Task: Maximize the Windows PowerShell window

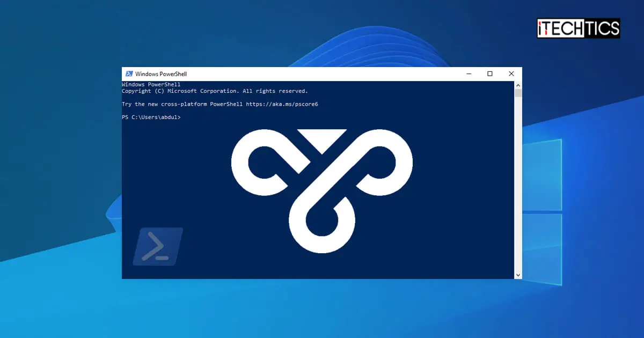Action: click(490, 74)
